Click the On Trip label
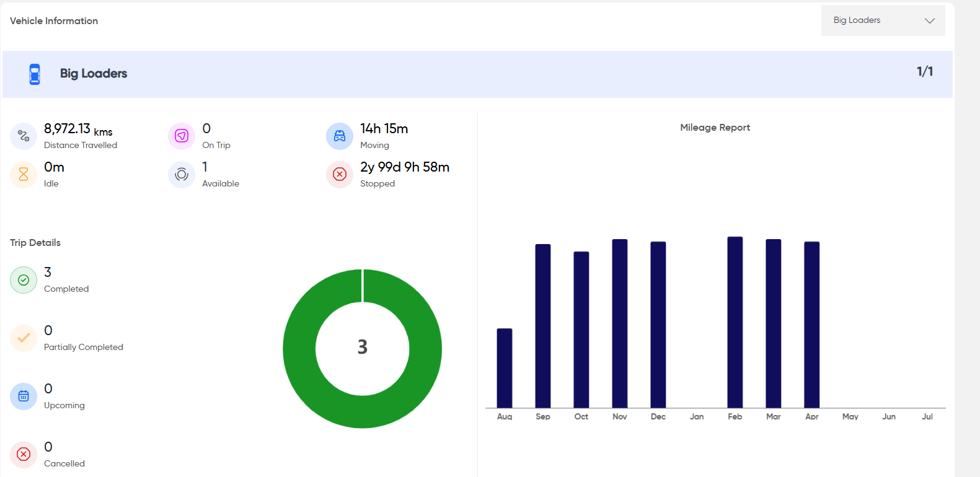Viewport: 980px width, 477px height. [216, 146]
